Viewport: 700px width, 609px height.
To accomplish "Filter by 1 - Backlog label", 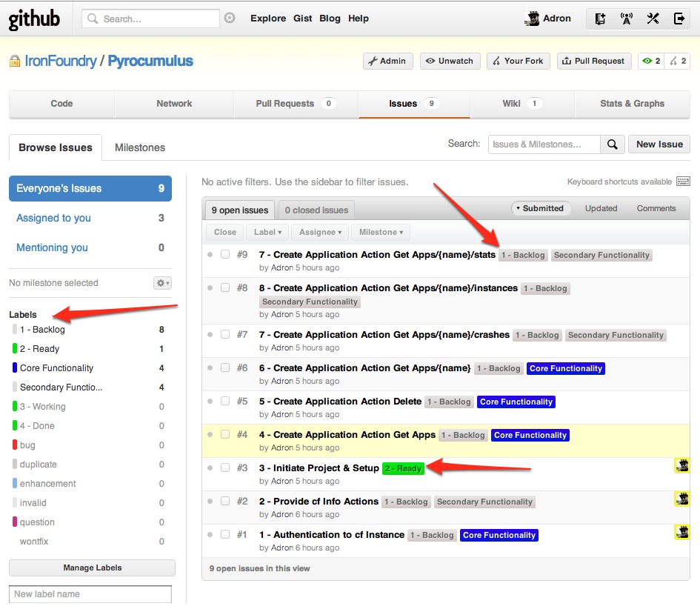I will click(88, 330).
